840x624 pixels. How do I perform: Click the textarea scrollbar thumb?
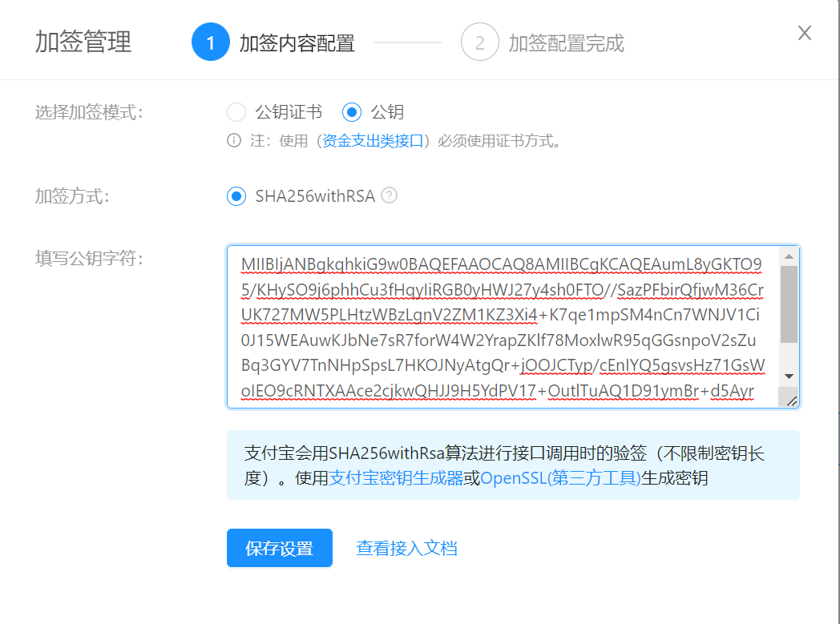point(789,304)
